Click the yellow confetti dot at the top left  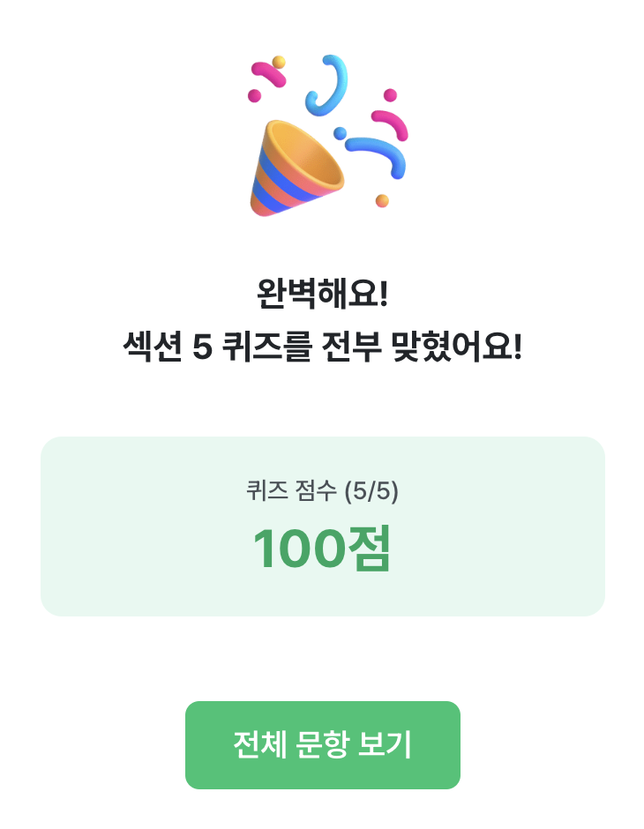(279, 62)
